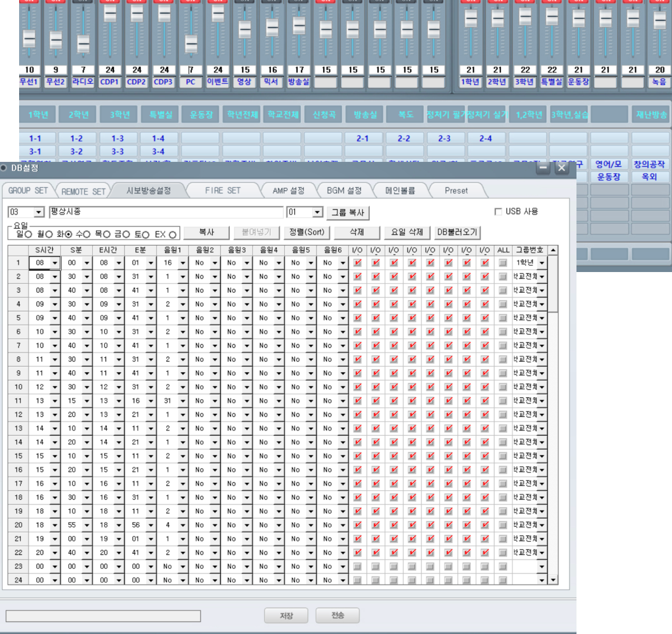The width and height of the screenshot is (672, 634).
Task: Open 음원1 dropdown in row 11
Action: pos(183,401)
